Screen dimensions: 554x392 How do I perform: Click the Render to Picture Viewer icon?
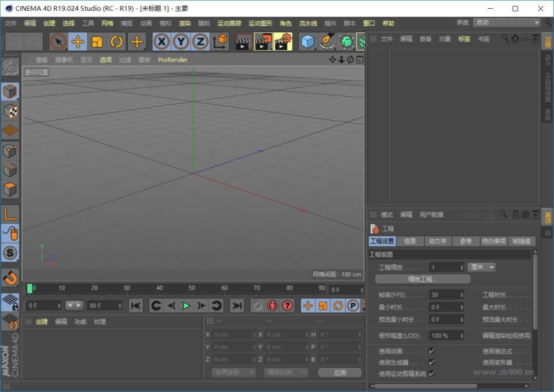[263, 42]
